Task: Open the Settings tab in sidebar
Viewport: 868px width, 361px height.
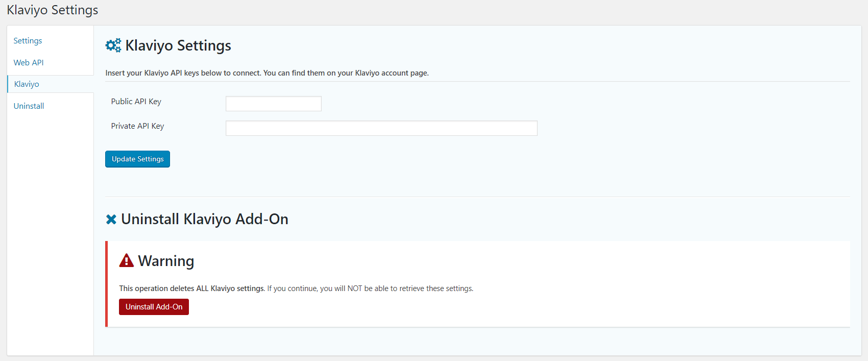Action: tap(28, 41)
